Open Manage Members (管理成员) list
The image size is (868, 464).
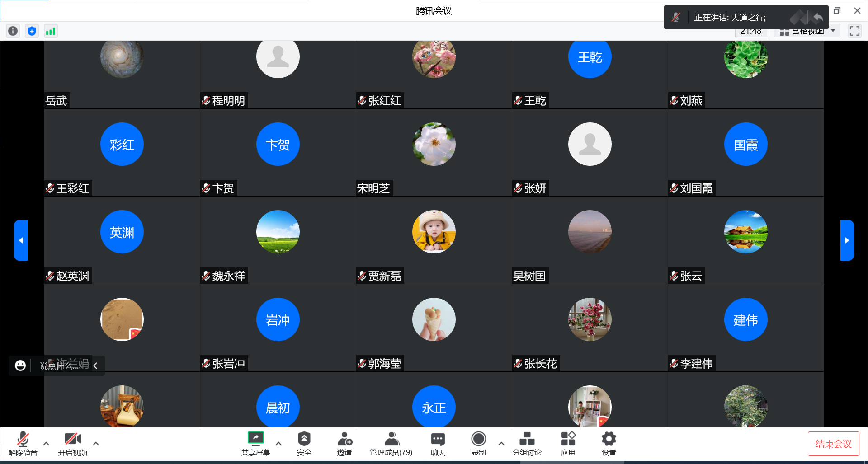(391, 443)
